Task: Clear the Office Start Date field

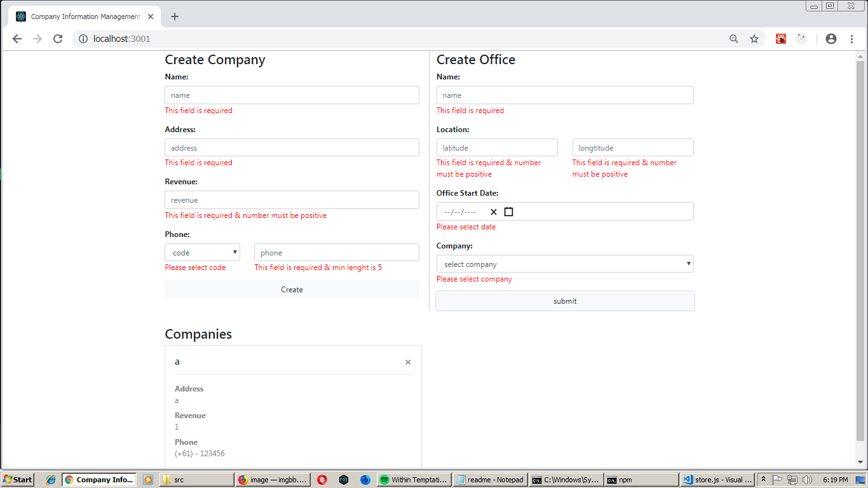Action: (x=494, y=212)
